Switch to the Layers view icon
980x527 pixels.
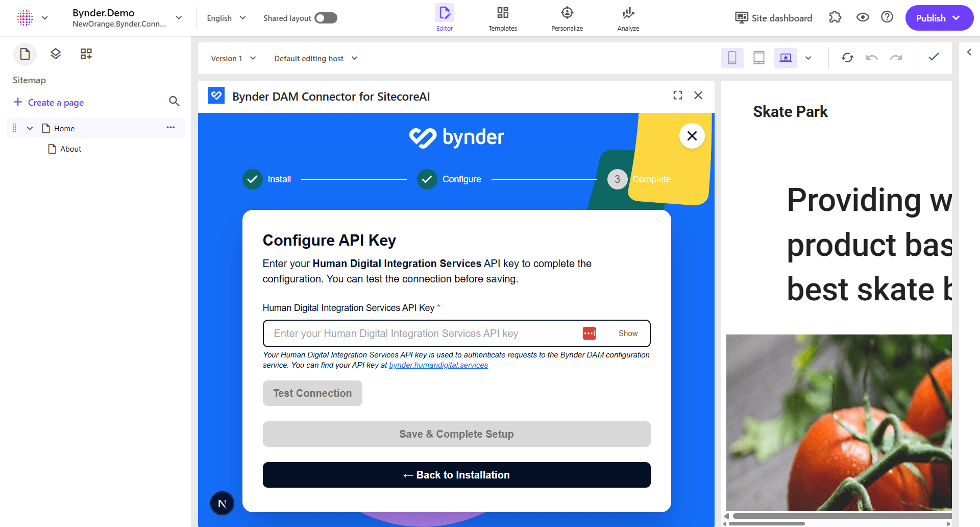55,54
